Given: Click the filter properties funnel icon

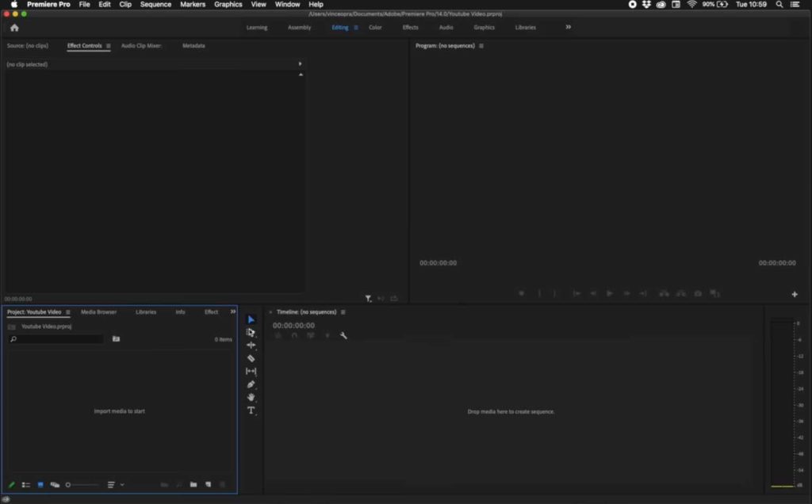Looking at the screenshot, I should [368, 299].
